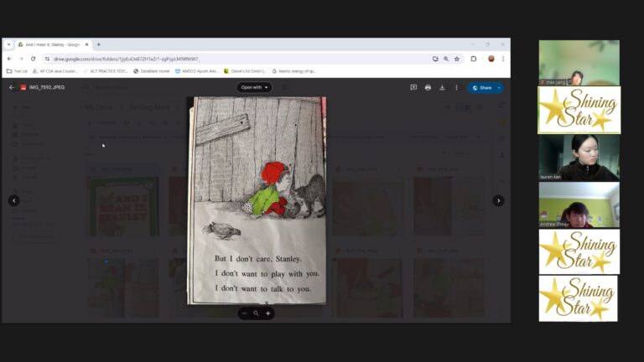The image size is (644, 362).
Task: Reset zoom with the magnifier button
Action: point(256,313)
